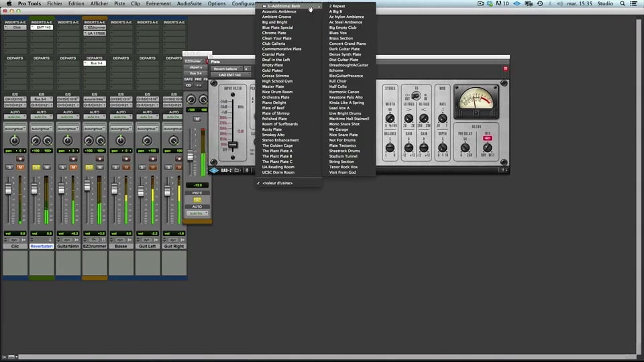Viewport: 644px width, 362px height.
Task: Click pan knob on Basse track
Action: [x=121, y=140]
